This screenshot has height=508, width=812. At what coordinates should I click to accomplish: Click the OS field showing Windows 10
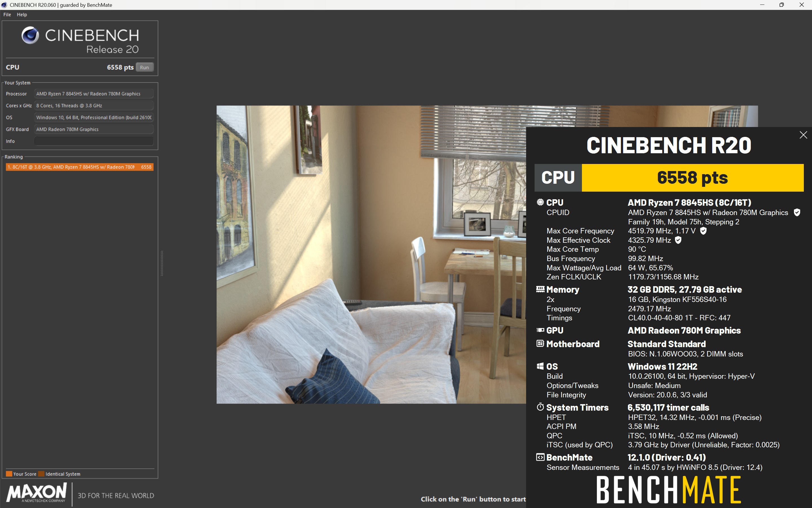(x=94, y=117)
